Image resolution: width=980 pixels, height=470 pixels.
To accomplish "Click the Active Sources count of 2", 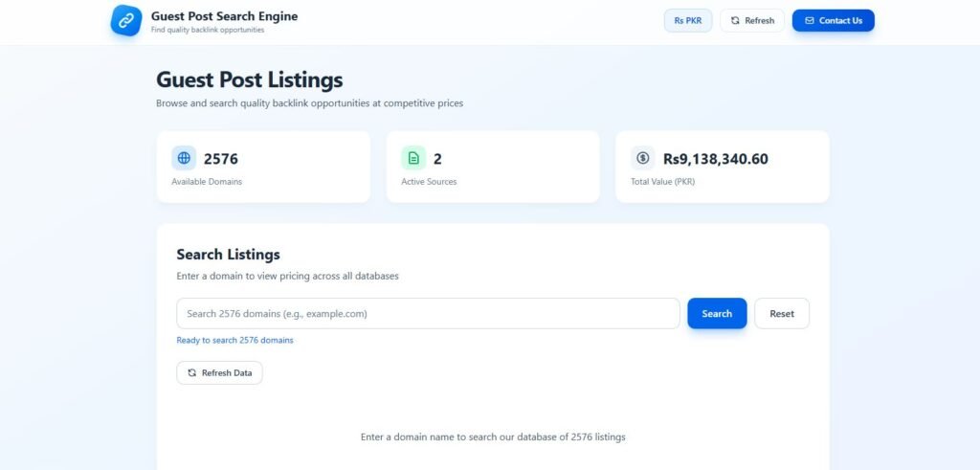I will point(437,159).
